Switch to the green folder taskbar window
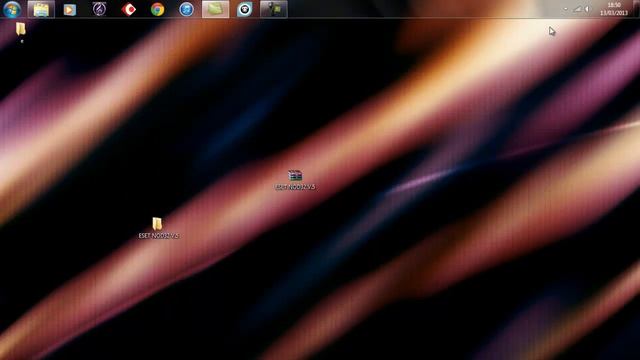Viewport: 640px width, 360px height. [x=216, y=9]
